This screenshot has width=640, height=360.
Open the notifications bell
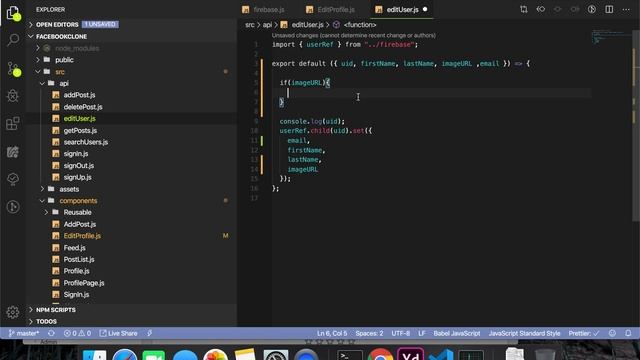628,333
